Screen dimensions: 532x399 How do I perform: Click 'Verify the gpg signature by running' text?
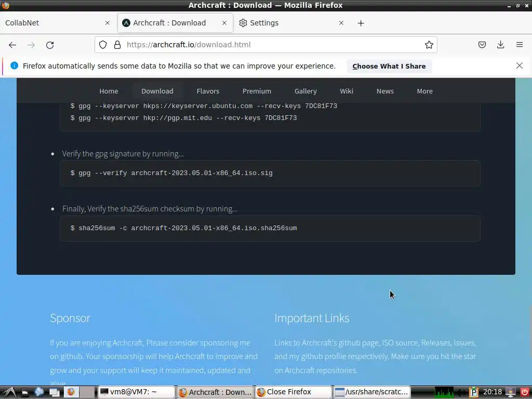123,154
